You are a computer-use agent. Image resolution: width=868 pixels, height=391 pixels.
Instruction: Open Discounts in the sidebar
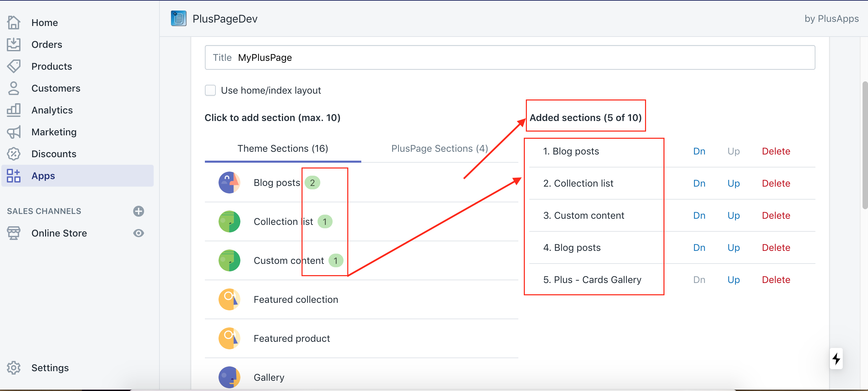(x=54, y=153)
